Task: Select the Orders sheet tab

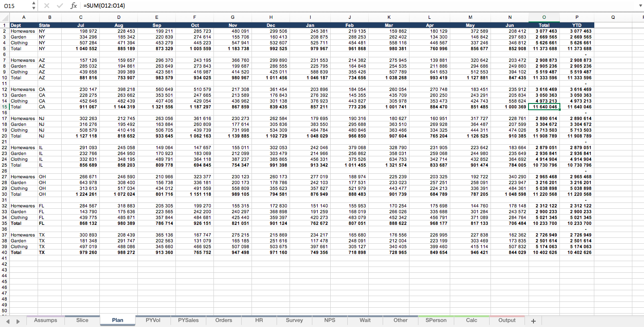Action: click(223, 320)
